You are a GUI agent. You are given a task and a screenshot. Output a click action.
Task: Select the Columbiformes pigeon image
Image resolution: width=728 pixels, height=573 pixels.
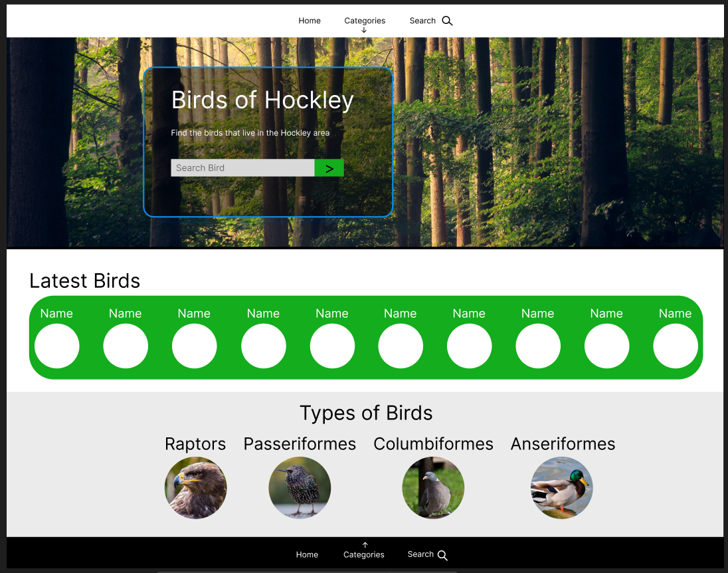click(x=433, y=488)
